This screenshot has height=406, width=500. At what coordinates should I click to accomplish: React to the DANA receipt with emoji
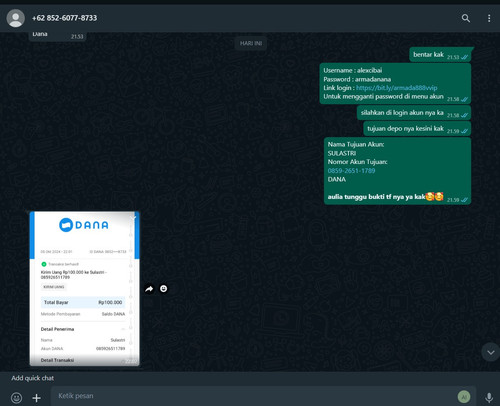(163, 289)
